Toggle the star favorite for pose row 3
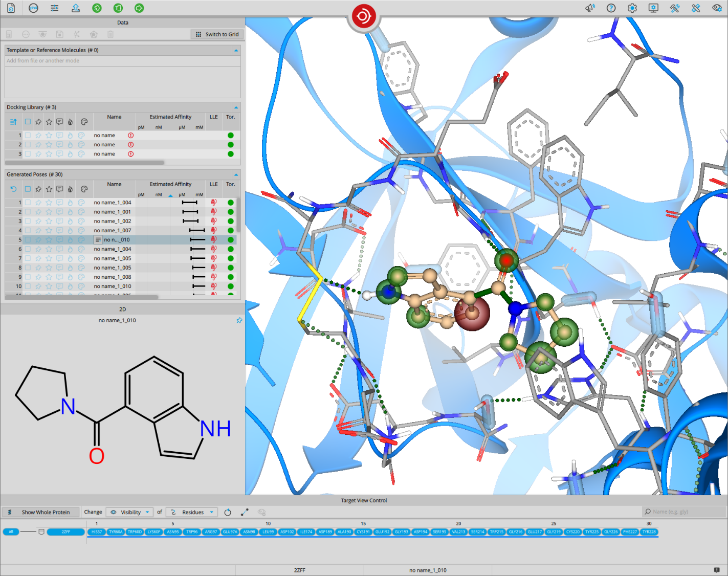The height and width of the screenshot is (576, 728). point(49,221)
